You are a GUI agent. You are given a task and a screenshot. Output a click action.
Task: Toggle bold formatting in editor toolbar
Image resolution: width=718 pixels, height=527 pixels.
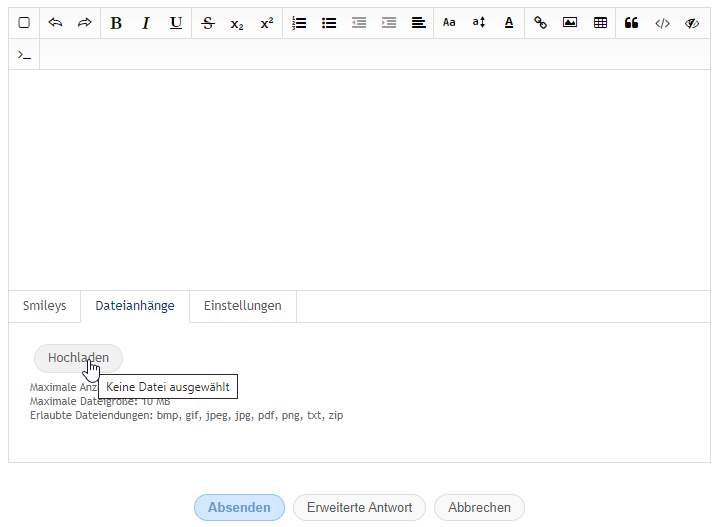click(116, 23)
